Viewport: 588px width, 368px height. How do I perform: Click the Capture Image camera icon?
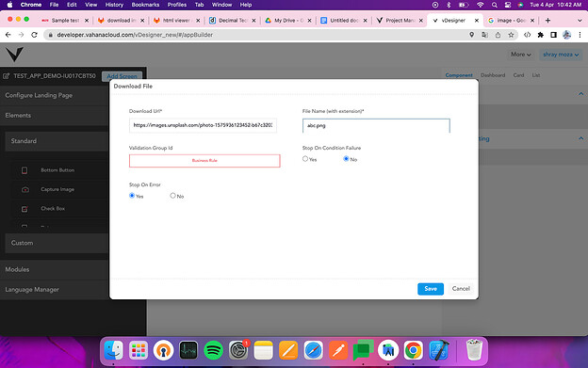[x=25, y=189]
